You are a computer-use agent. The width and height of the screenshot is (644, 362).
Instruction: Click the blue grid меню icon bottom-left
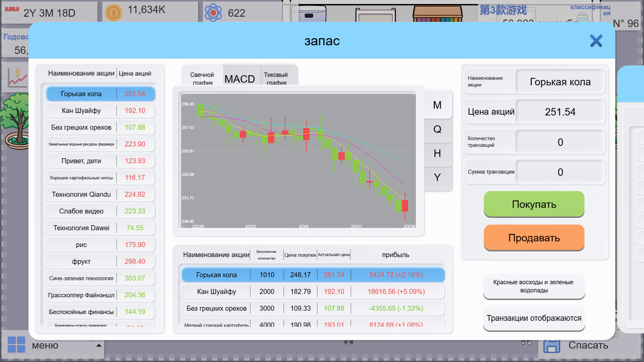point(16,345)
